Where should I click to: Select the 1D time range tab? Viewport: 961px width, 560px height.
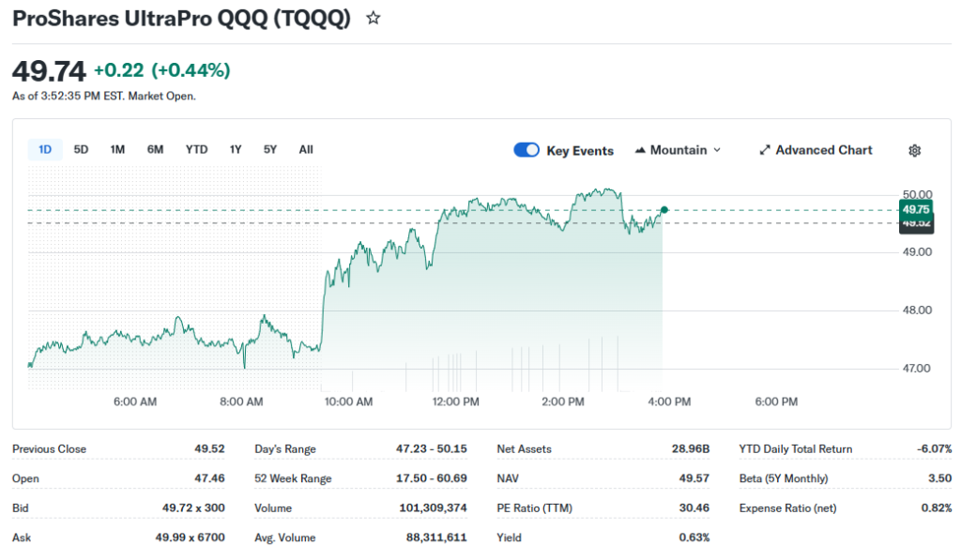(45, 149)
